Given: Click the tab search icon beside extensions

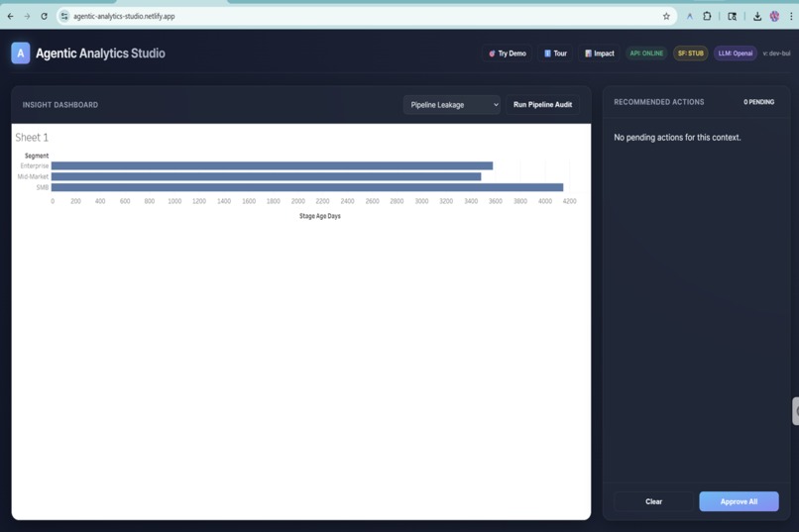Looking at the screenshot, I should click(x=733, y=16).
